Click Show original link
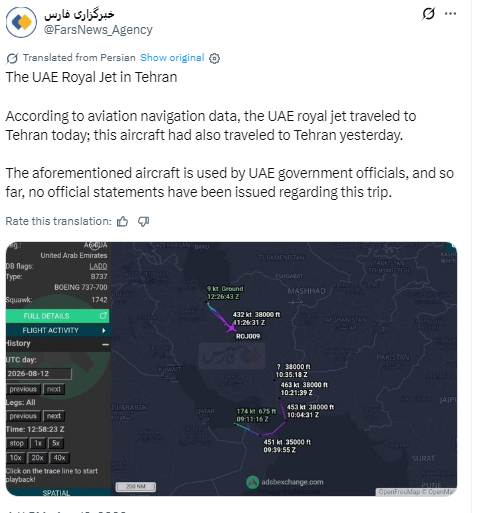The width and height of the screenshot is (479, 513). point(172,58)
